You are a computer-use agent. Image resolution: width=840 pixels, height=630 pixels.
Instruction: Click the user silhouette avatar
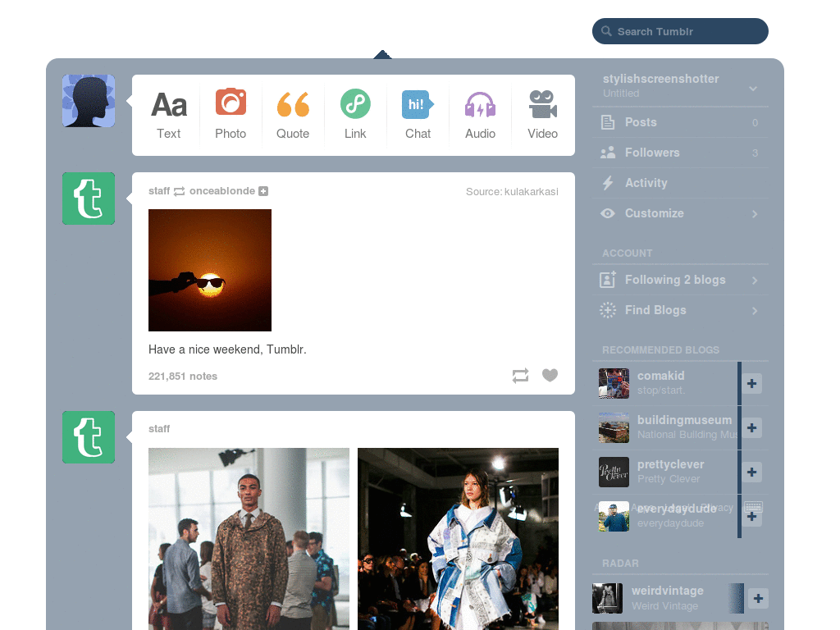click(x=89, y=101)
